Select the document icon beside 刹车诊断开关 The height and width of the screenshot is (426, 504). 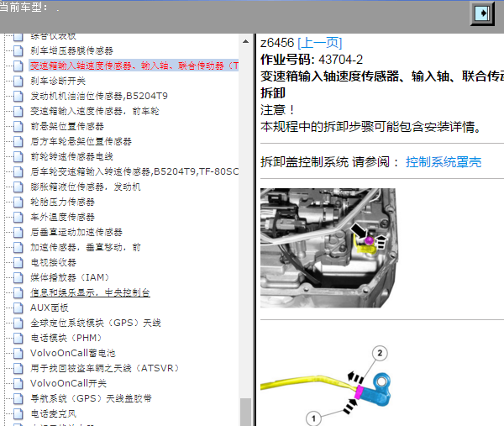[18, 81]
